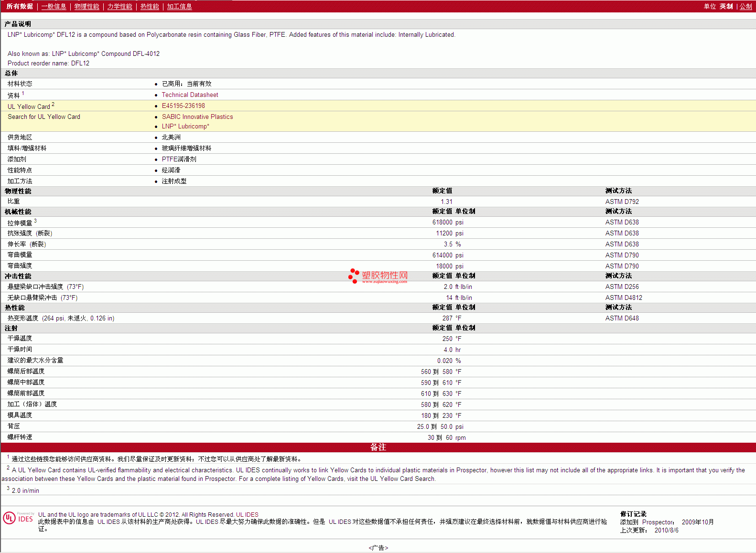
Task: Click 性能特点 value 经润滑
Action: [x=171, y=170]
